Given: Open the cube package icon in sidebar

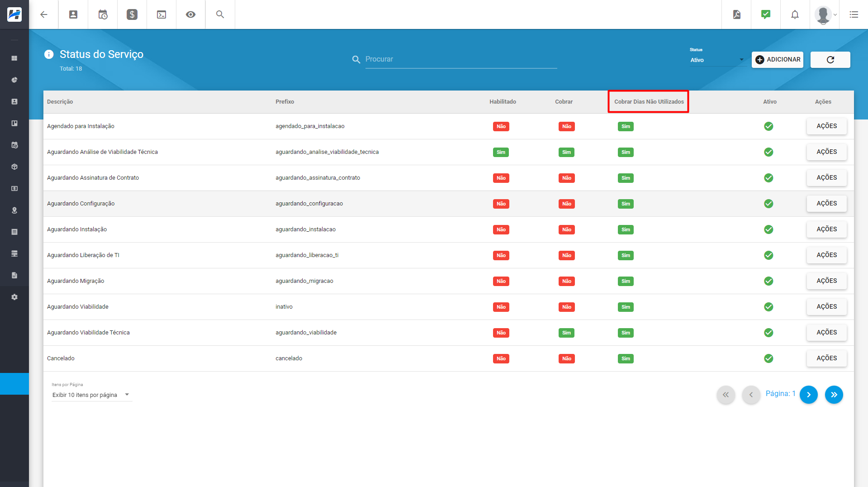Looking at the screenshot, I should tap(14, 167).
